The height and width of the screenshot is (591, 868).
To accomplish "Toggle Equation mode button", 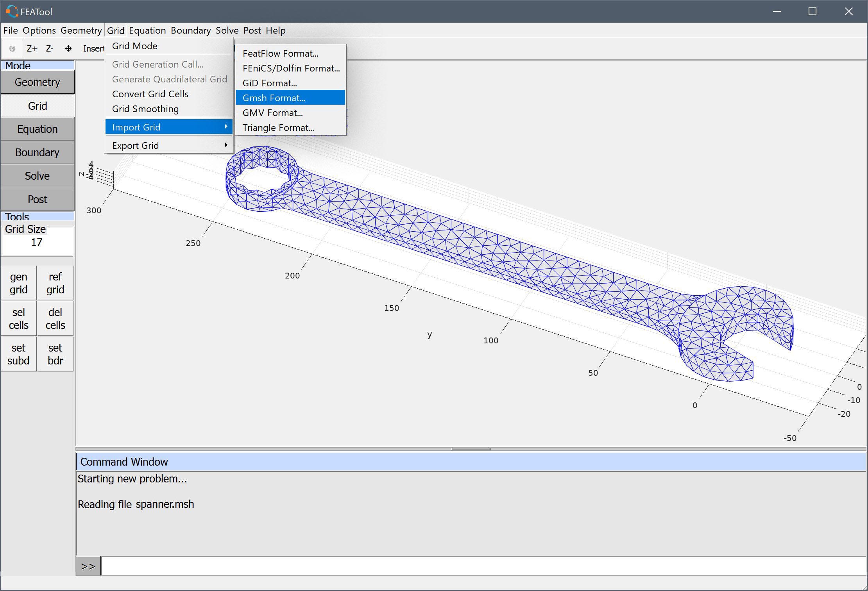I will click(38, 129).
